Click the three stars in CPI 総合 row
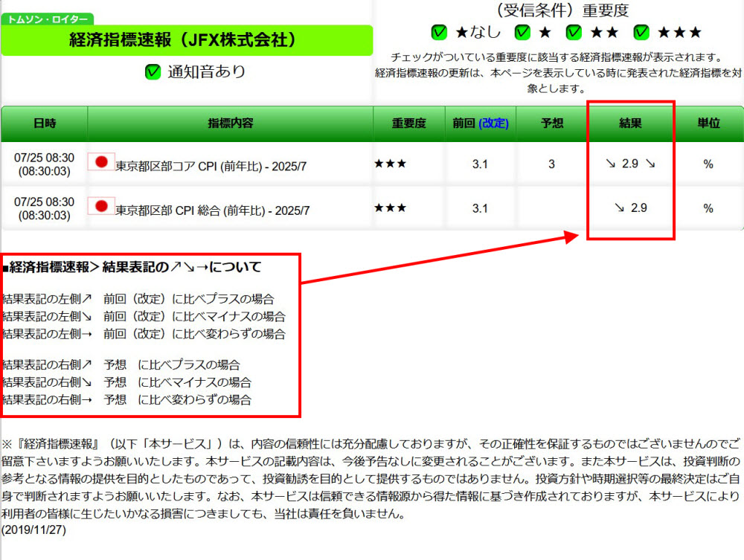 click(x=390, y=207)
